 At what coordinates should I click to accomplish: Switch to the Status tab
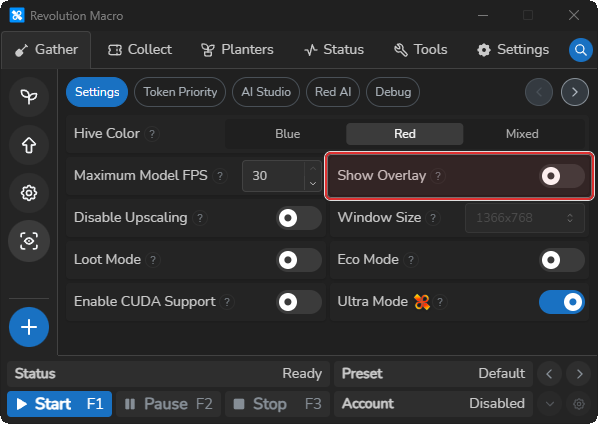[334, 50]
